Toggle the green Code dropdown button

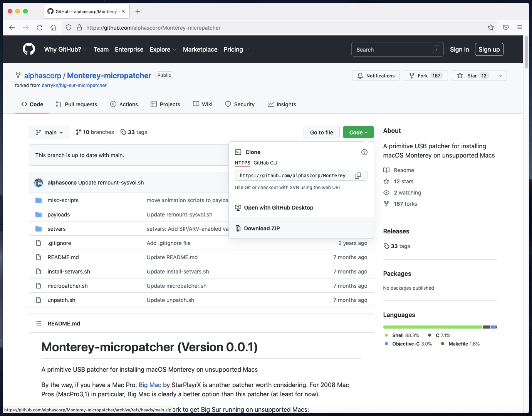pos(358,132)
